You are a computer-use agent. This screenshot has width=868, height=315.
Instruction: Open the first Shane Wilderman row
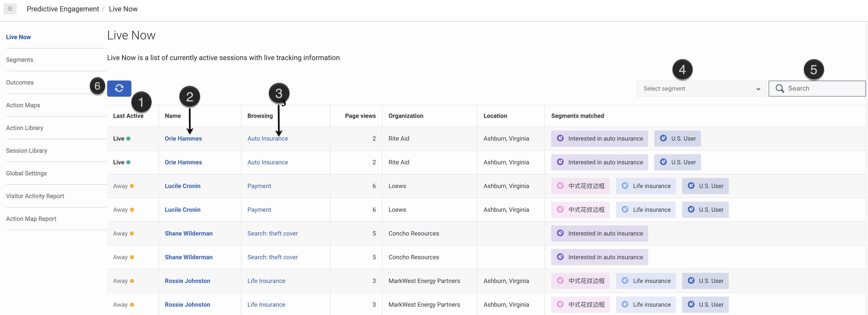[189, 233]
